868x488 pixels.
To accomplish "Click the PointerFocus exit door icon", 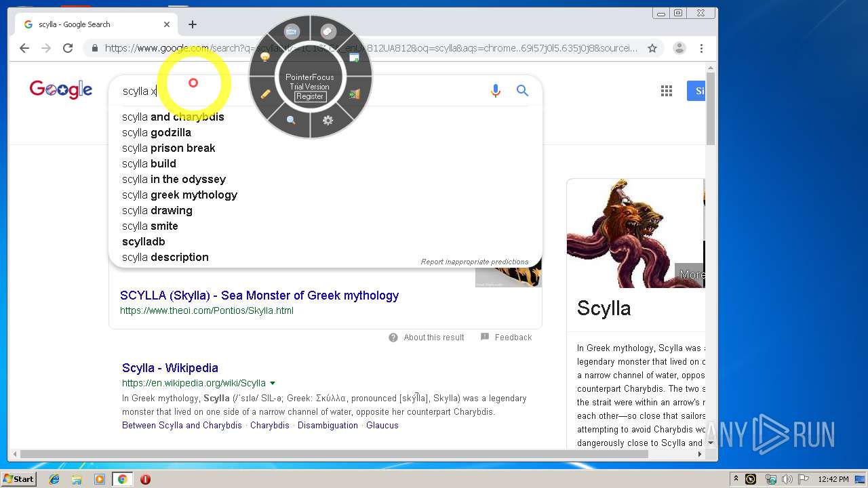I will 355,94.
